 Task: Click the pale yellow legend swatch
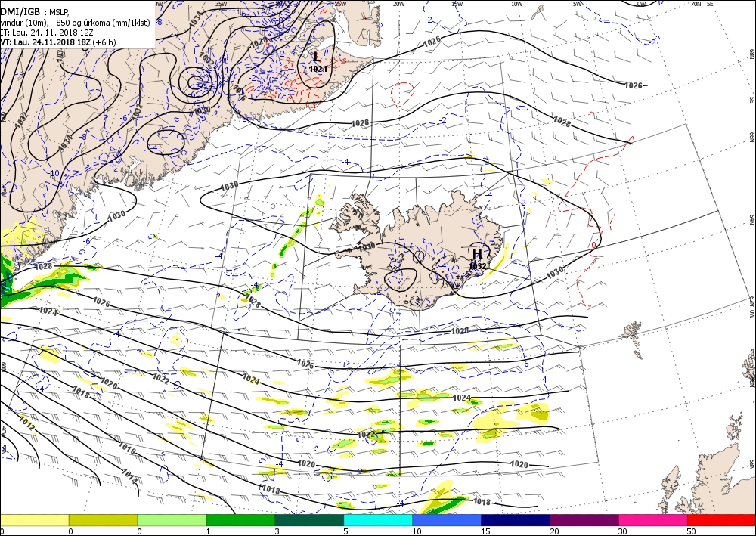coord(34,520)
